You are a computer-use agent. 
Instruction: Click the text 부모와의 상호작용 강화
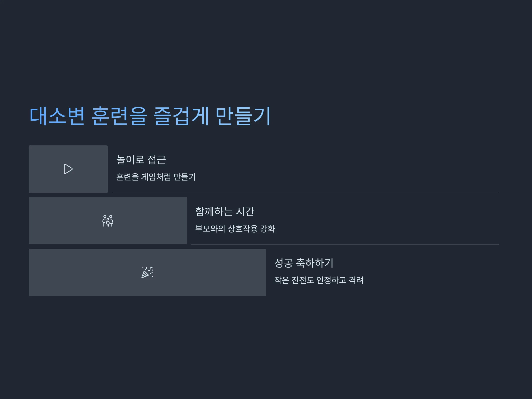click(x=235, y=229)
